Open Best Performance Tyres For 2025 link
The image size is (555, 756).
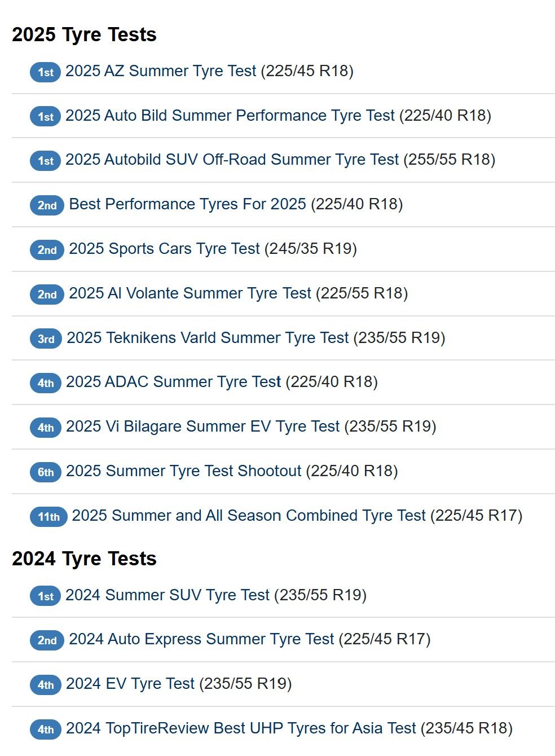[187, 204]
